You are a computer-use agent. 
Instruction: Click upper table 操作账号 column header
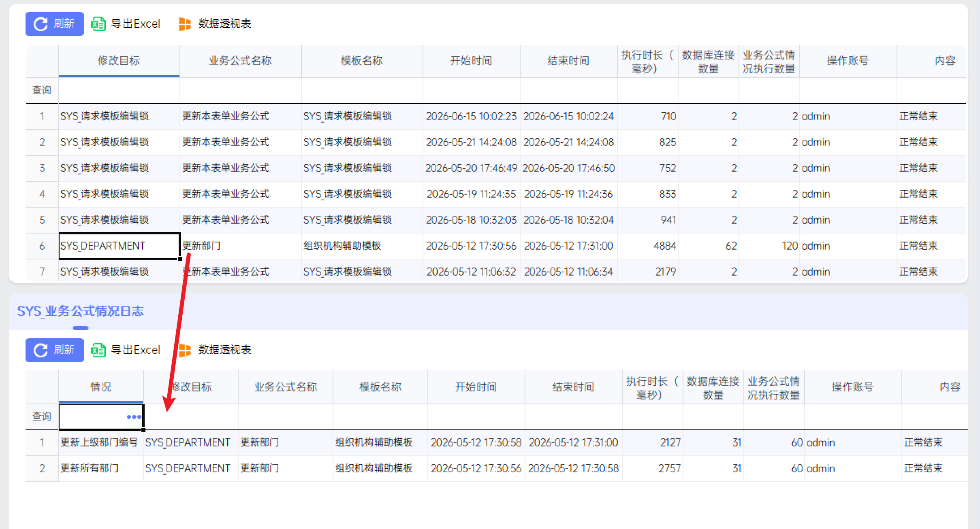click(x=848, y=61)
